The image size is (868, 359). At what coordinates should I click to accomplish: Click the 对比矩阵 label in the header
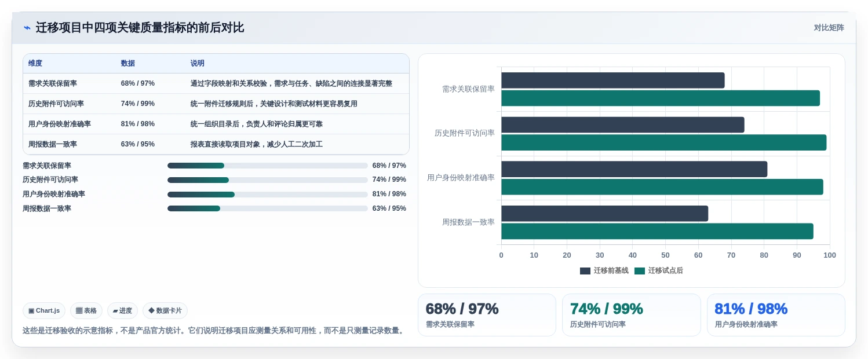click(x=829, y=28)
